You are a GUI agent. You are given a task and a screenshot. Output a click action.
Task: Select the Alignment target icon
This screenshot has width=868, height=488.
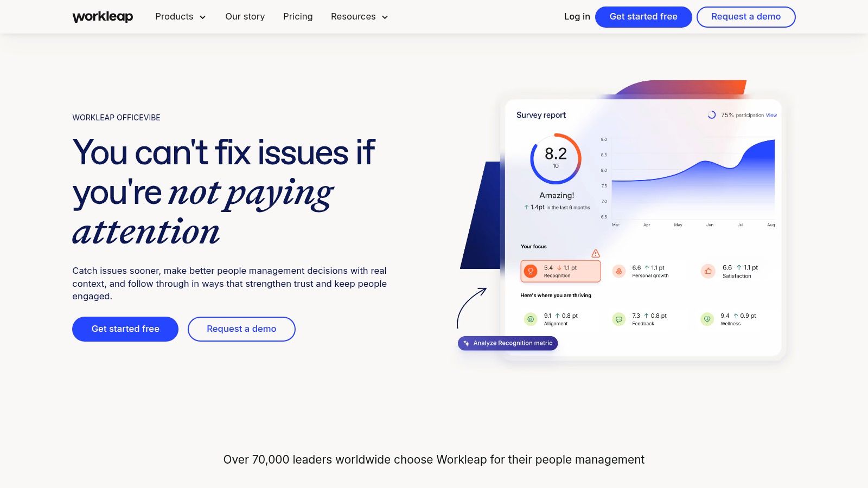click(x=531, y=319)
